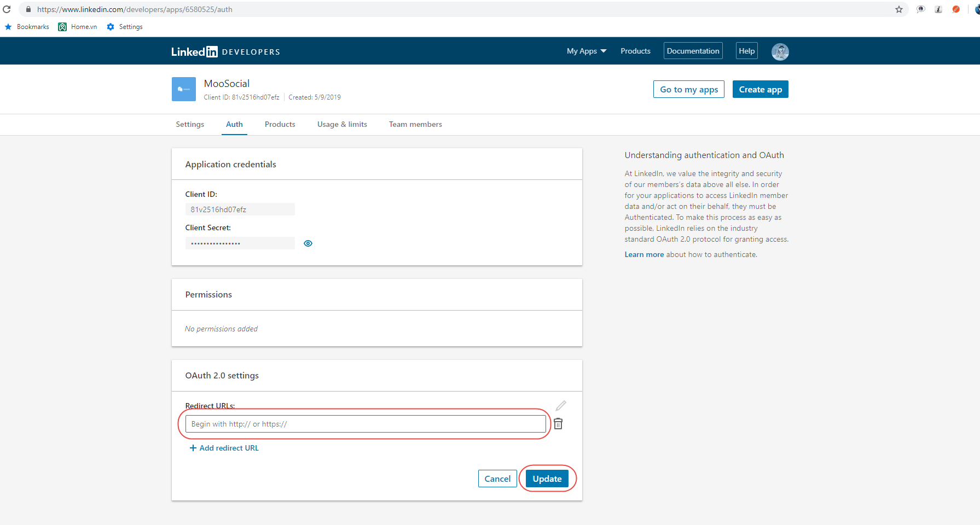980x525 pixels.
Task: Switch to the Products tab
Action: pos(280,124)
